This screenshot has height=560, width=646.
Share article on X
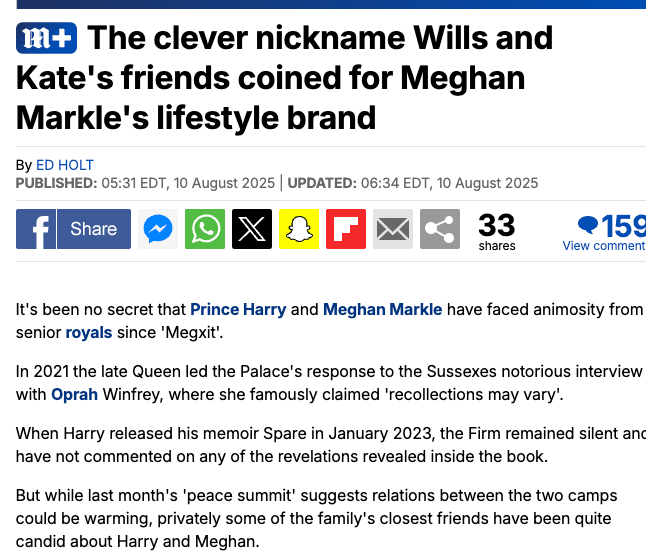tap(252, 229)
